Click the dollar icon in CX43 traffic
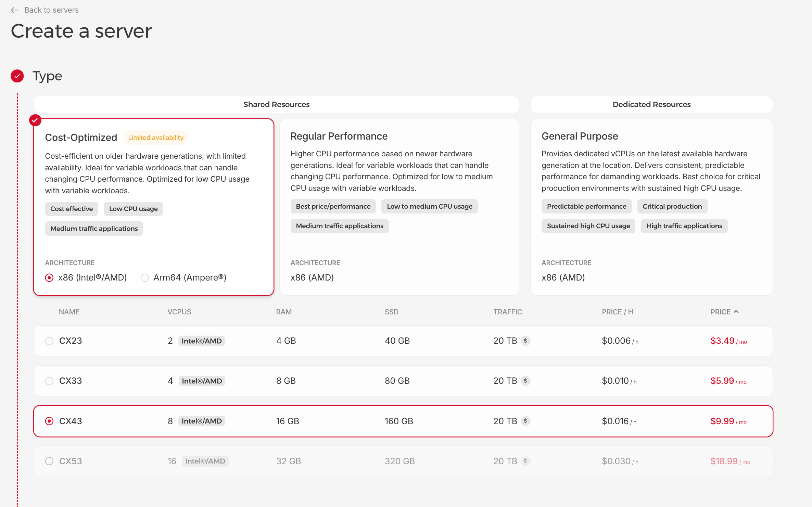 click(525, 421)
